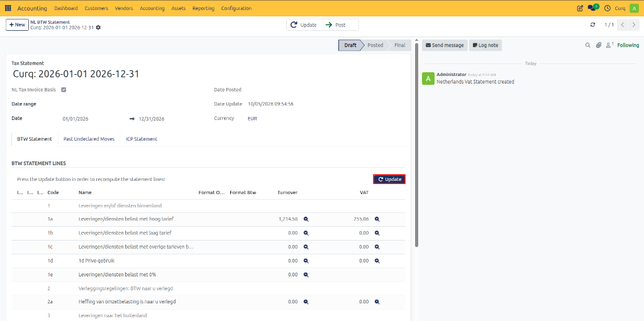Click the Draft status stage
Viewport: 644px width, 321px height.
coord(350,45)
